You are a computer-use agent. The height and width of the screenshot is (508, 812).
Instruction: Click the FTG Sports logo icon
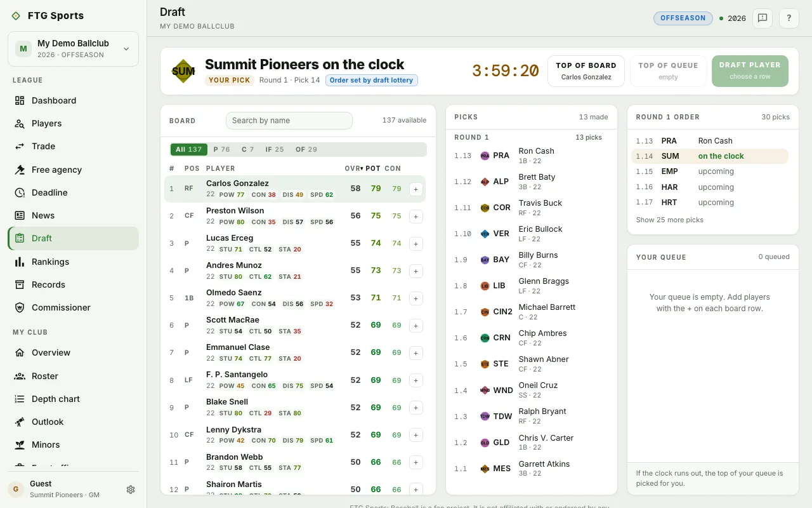point(16,16)
